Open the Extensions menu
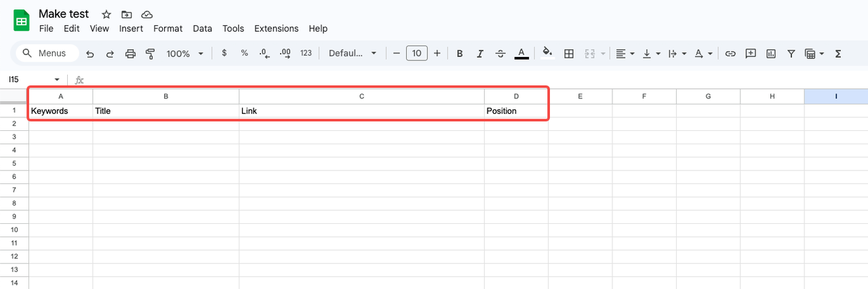Screen dimensions: 868x289 [276, 28]
